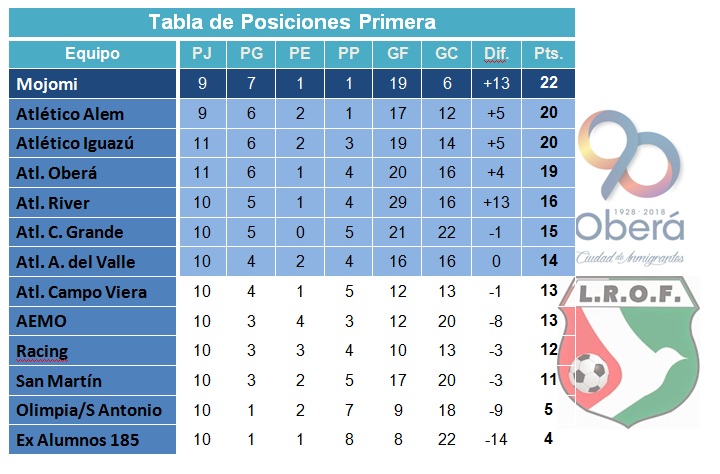
Task: Click the GF column header
Action: [x=396, y=53]
